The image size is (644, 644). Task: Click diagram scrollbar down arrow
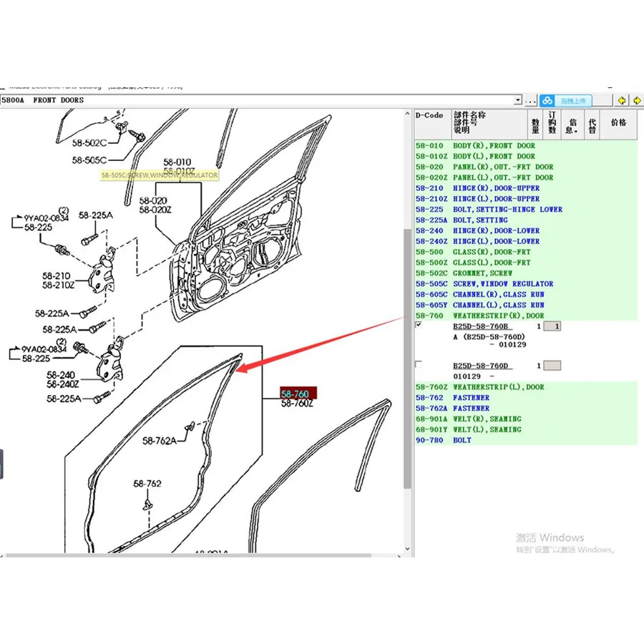pos(407,549)
